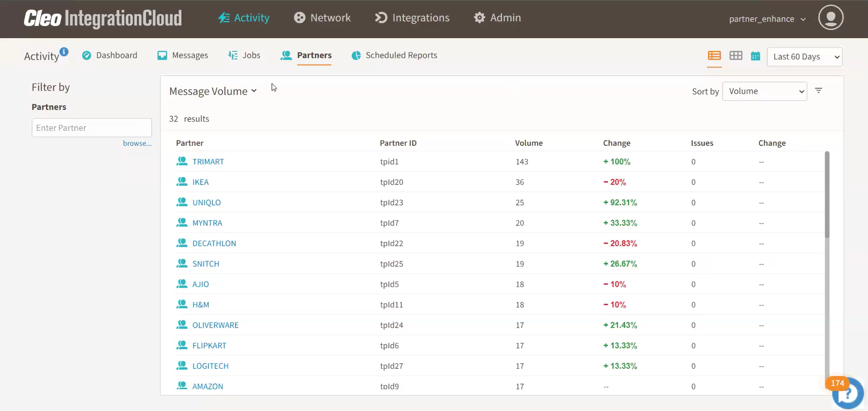Switch to calendar view
Viewport: 868px width, 411px height.
(x=755, y=56)
